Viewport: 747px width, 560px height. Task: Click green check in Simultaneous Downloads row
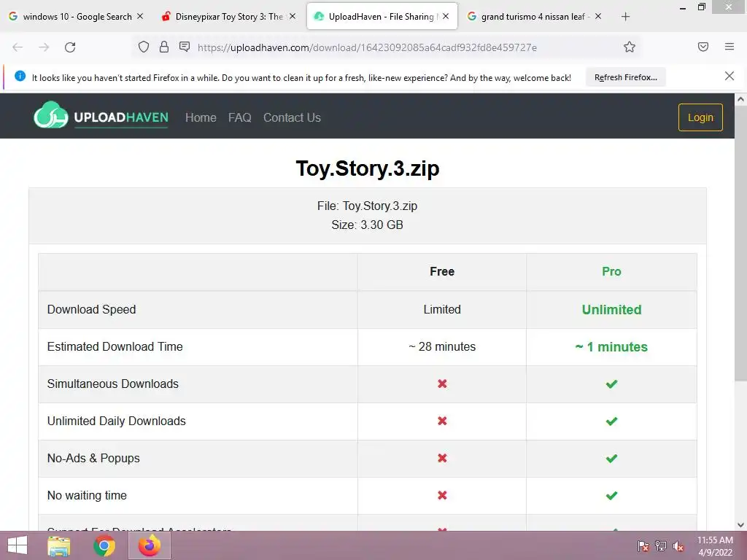tap(612, 384)
